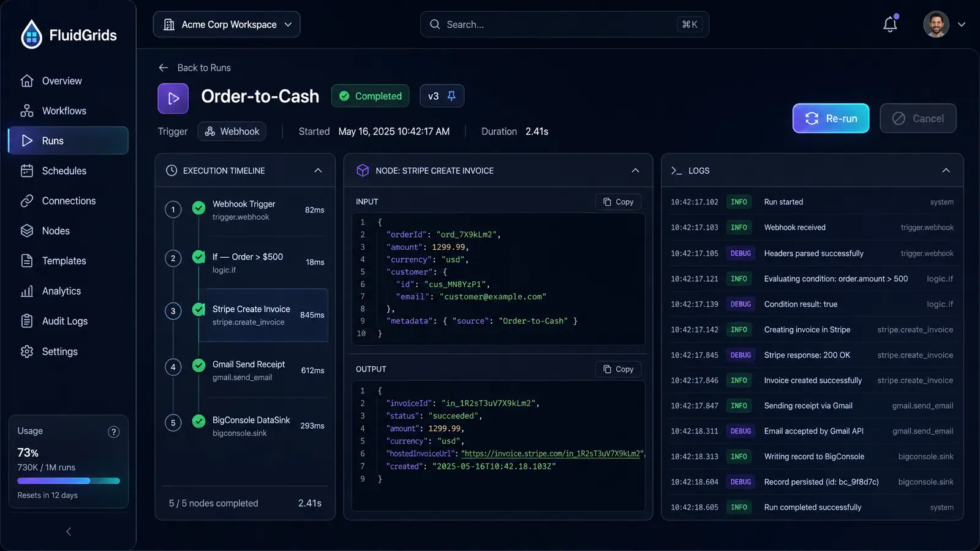Click the 'Invoice created successfully' log entry

(812, 381)
